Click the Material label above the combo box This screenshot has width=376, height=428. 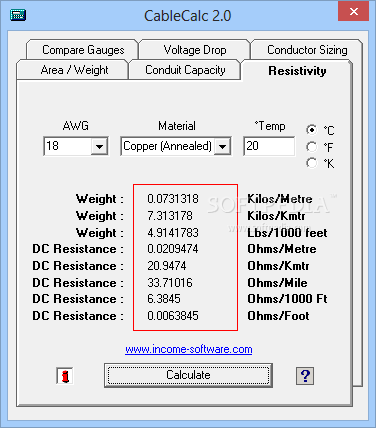(x=177, y=126)
